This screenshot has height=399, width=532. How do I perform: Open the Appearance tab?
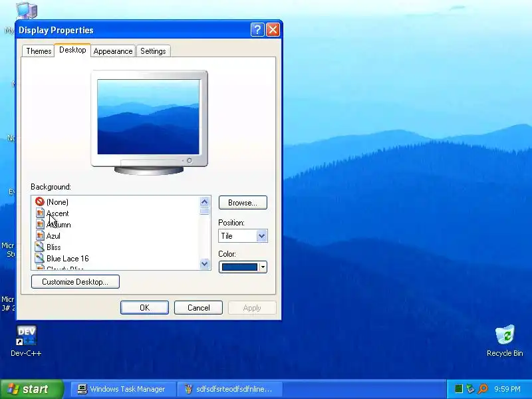[x=113, y=51]
